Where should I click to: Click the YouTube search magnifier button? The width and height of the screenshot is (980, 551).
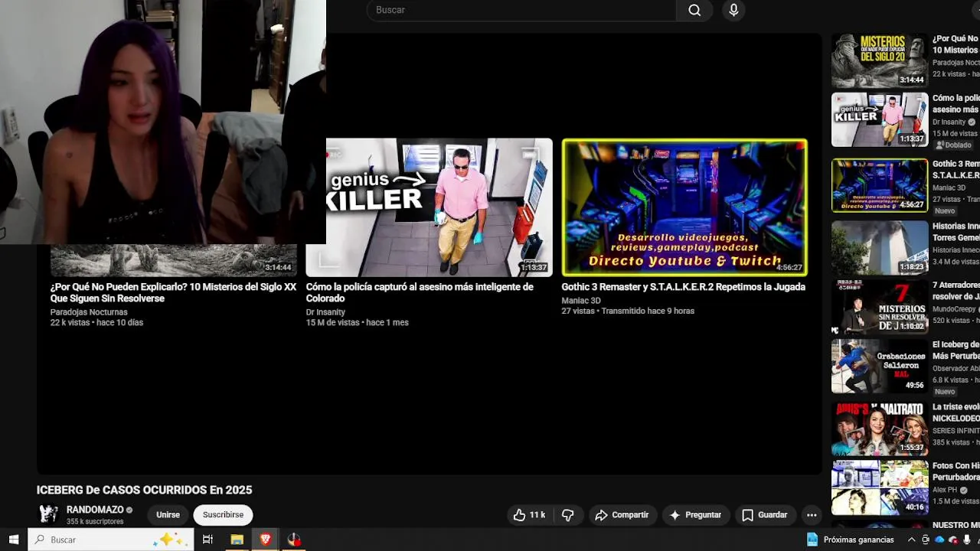click(694, 10)
